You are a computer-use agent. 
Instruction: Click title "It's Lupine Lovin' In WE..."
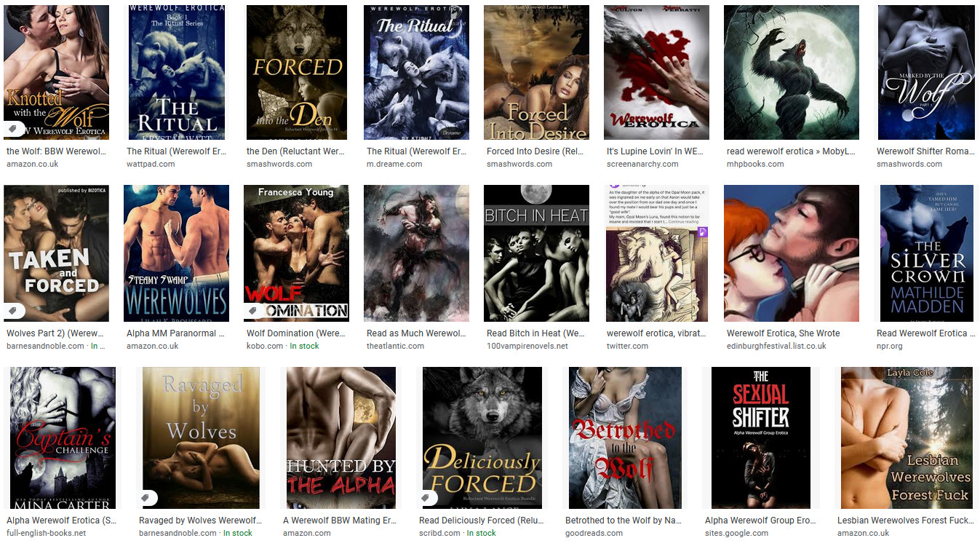coord(656,151)
